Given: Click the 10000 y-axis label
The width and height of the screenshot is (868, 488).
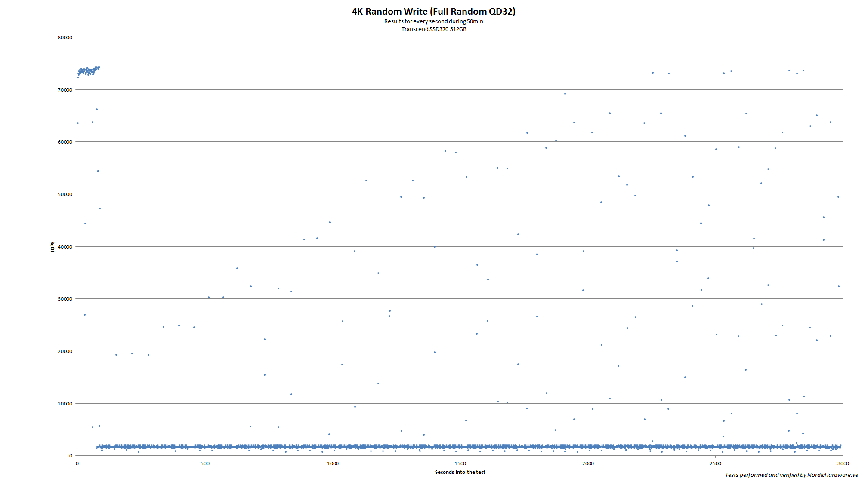Looking at the screenshot, I should 65,404.
